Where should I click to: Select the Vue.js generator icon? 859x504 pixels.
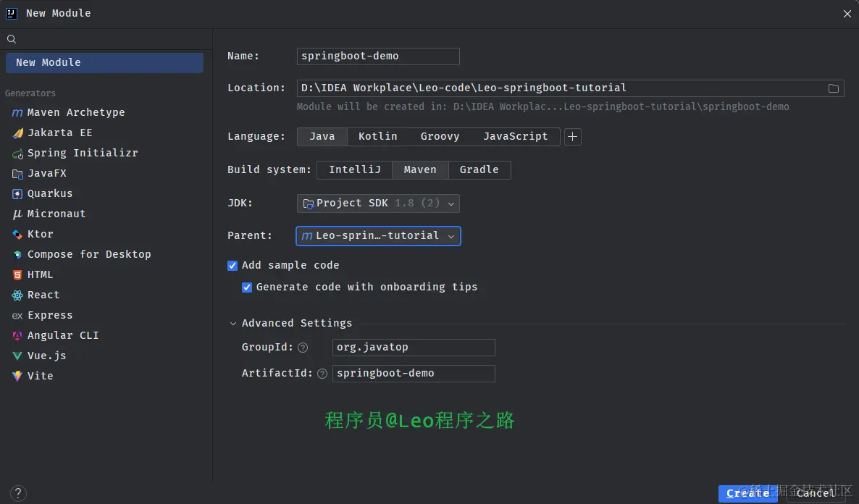17,356
